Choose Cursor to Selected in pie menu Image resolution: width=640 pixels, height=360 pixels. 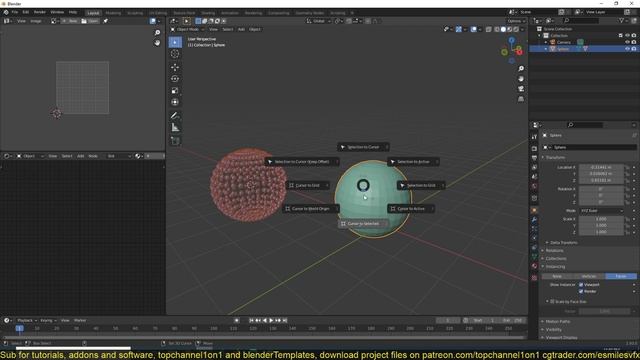363,224
